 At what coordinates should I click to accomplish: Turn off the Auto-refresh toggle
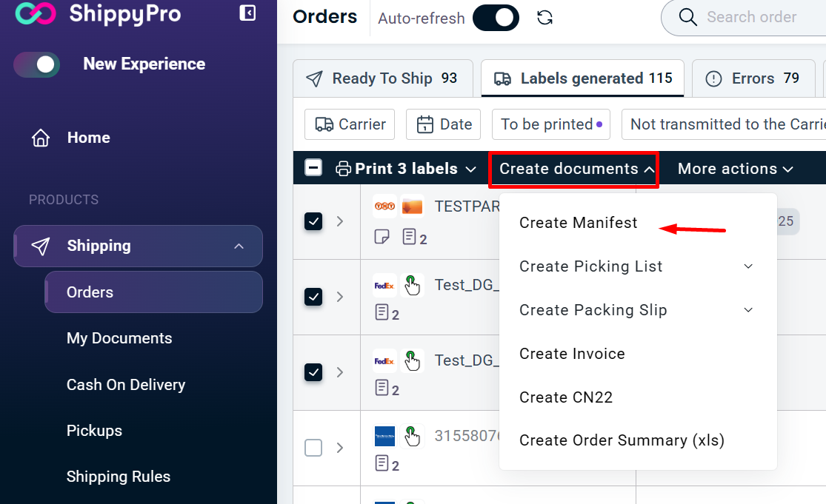tap(496, 18)
